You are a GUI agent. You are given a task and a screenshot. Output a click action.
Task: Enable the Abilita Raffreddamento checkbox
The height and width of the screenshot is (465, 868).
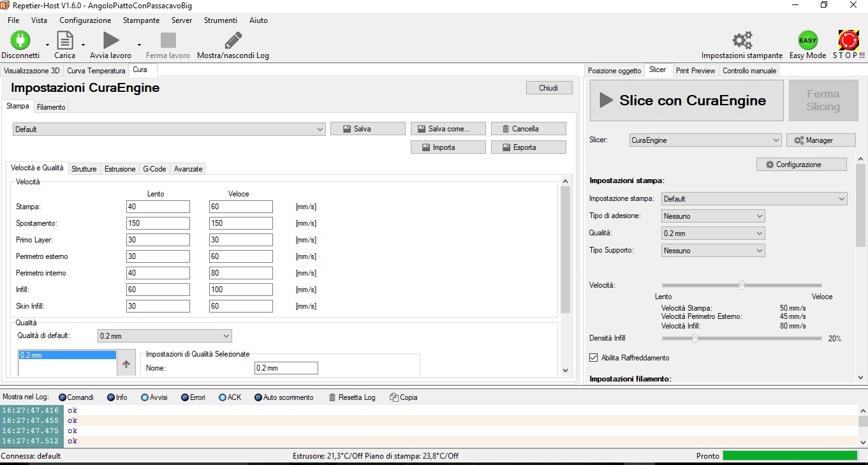click(594, 358)
